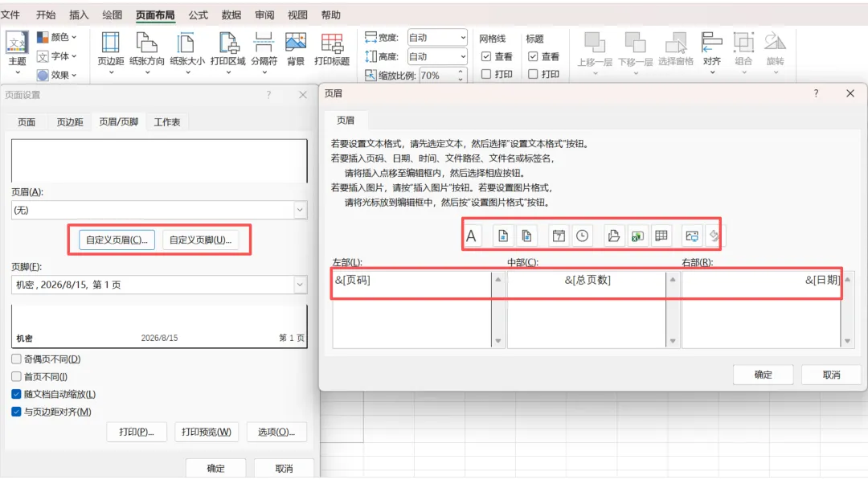This screenshot has height=484, width=868.
Task: Click 打印预览 button
Action: pos(207,432)
